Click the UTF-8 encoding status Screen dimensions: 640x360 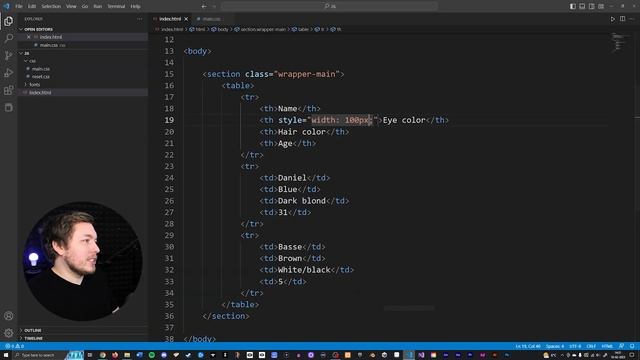pyautogui.click(x=575, y=346)
